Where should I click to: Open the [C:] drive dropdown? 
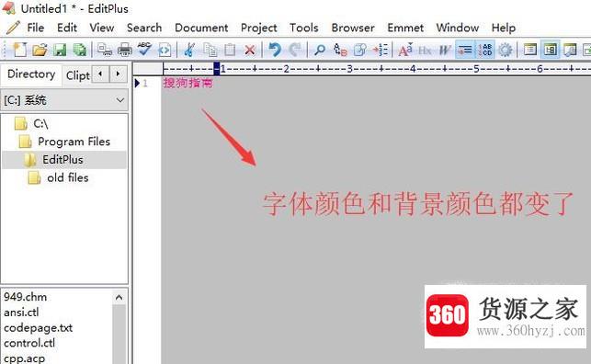click(x=64, y=100)
